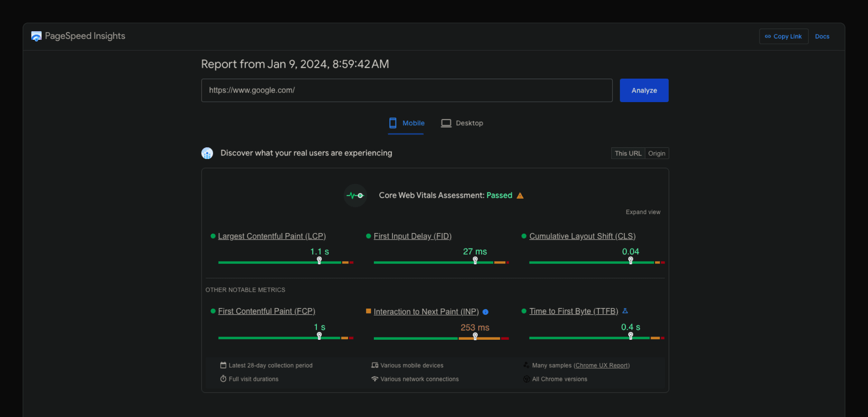Screen dimensions: 868x417
Task: Click the Chrome icon beside All Chrome versions
Action: coord(526,379)
